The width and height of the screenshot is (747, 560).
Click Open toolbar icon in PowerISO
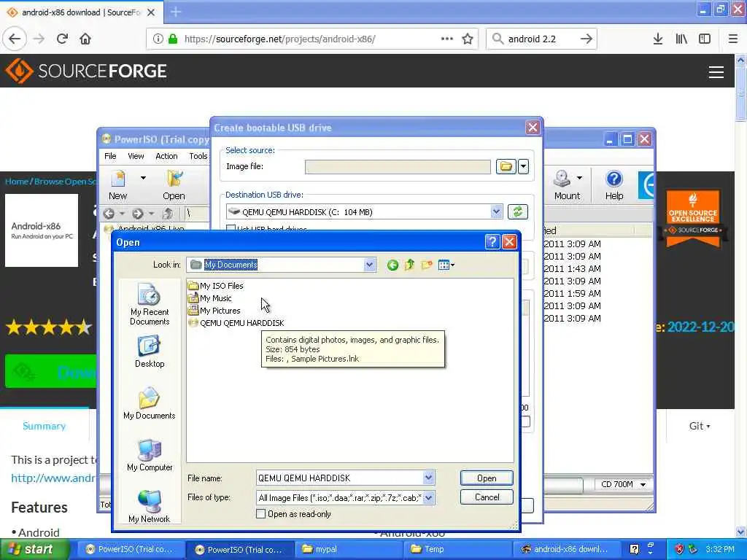pyautogui.click(x=174, y=185)
